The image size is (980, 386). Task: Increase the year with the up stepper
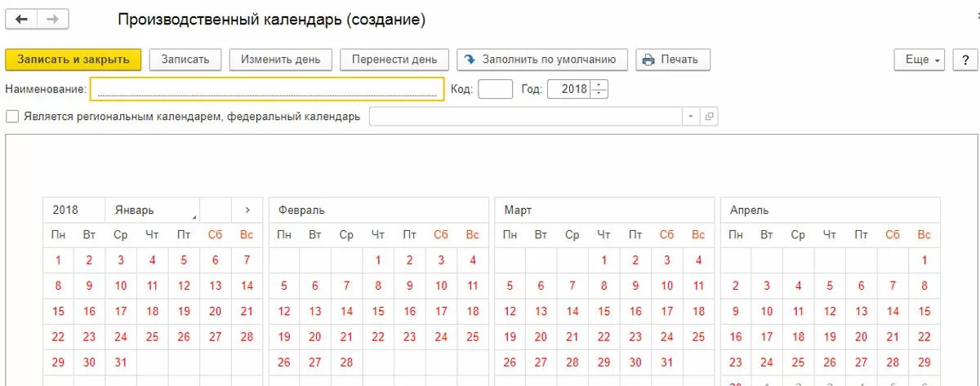click(600, 85)
